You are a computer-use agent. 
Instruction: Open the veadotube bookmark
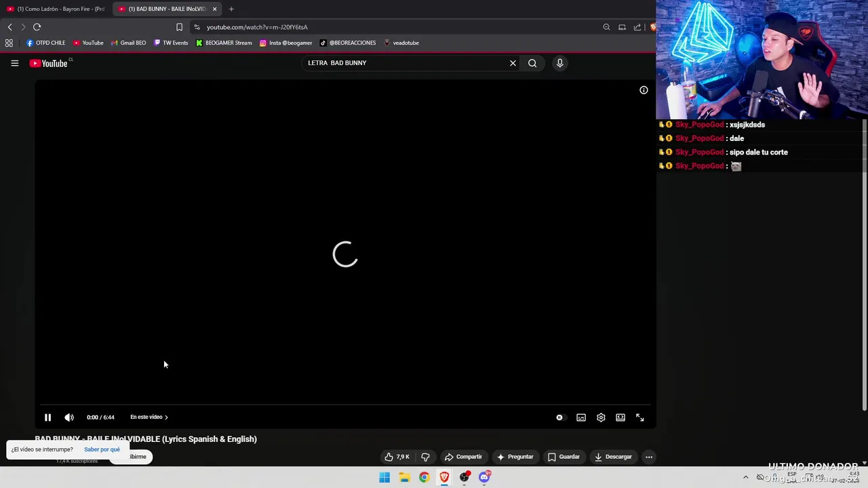click(401, 43)
